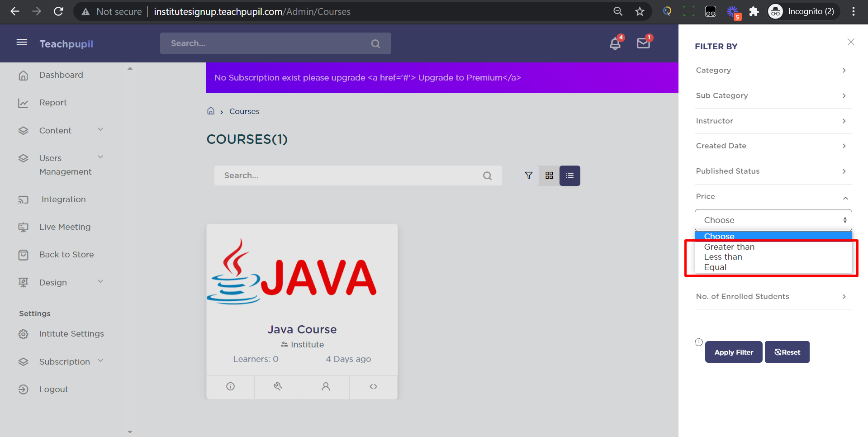
Task: Click the filter funnel icon
Action: (x=528, y=176)
